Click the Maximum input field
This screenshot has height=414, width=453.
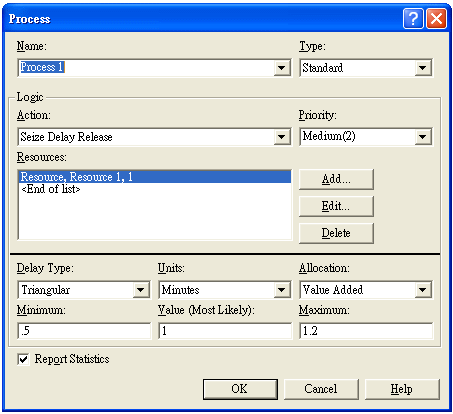click(366, 331)
